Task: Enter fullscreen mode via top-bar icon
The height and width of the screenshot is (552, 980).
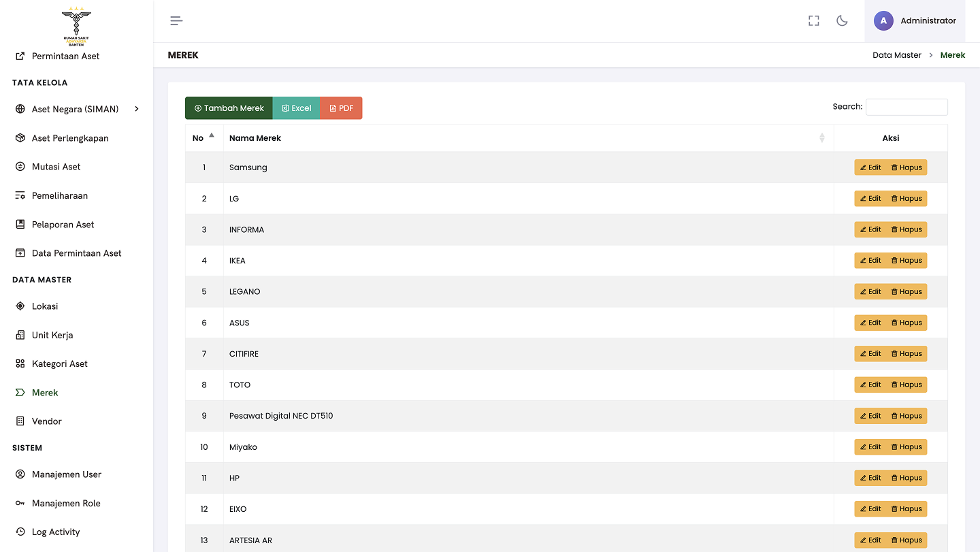Action: (x=813, y=20)
